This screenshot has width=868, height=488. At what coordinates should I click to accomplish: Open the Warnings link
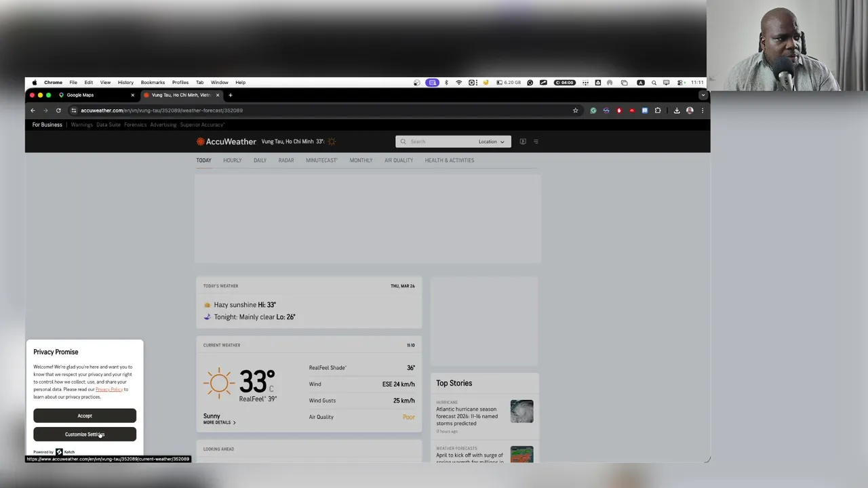tap(81, 125)
